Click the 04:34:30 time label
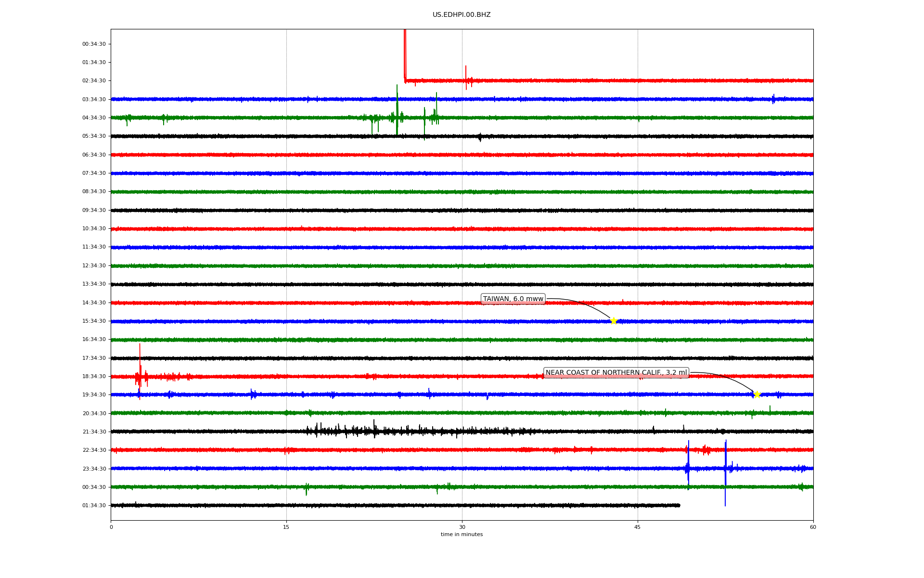 coord(94,118)
